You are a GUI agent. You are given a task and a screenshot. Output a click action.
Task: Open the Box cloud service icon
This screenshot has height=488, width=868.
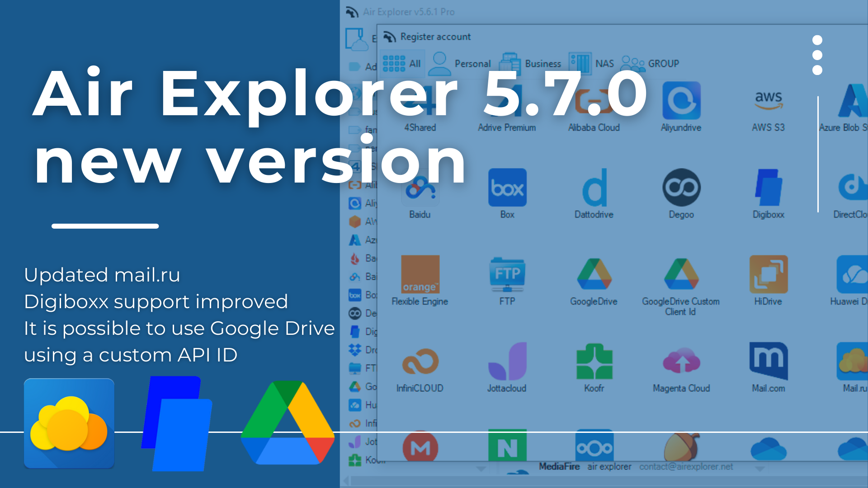tap(507, 188)
